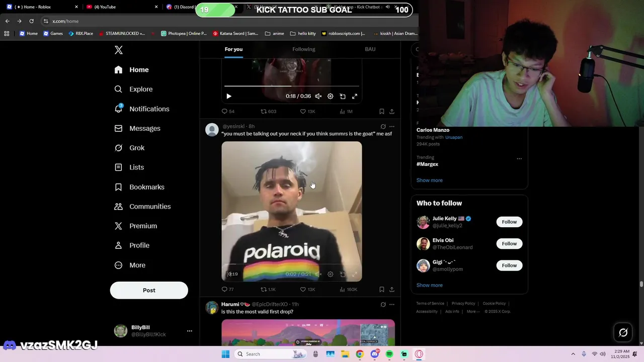Click Grok explain icon on @yesirskl post

pyautogui.click(x=383, y=127)
